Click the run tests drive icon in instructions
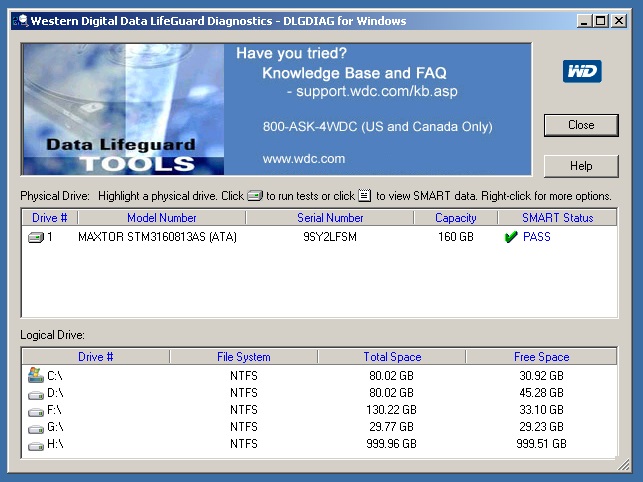 [x=255, y=196]
